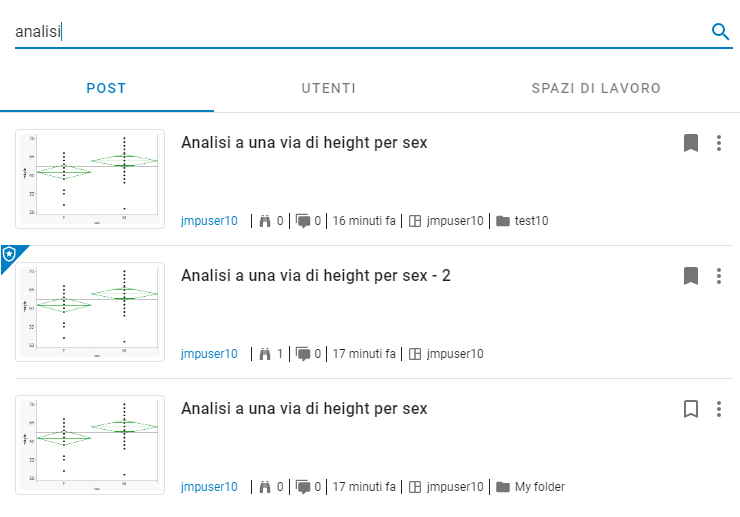Open jmpuser10 author link on first post

(x=209, y=221)
